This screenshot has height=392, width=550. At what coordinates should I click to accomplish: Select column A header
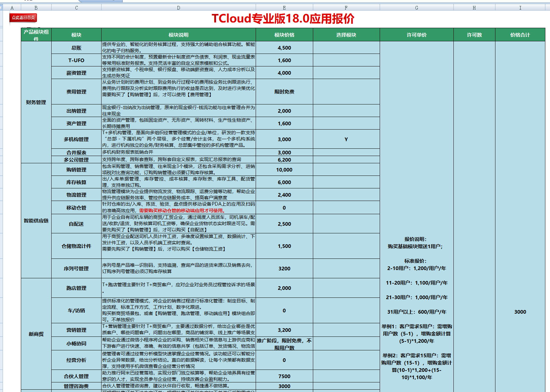click(x=12, y=8)
